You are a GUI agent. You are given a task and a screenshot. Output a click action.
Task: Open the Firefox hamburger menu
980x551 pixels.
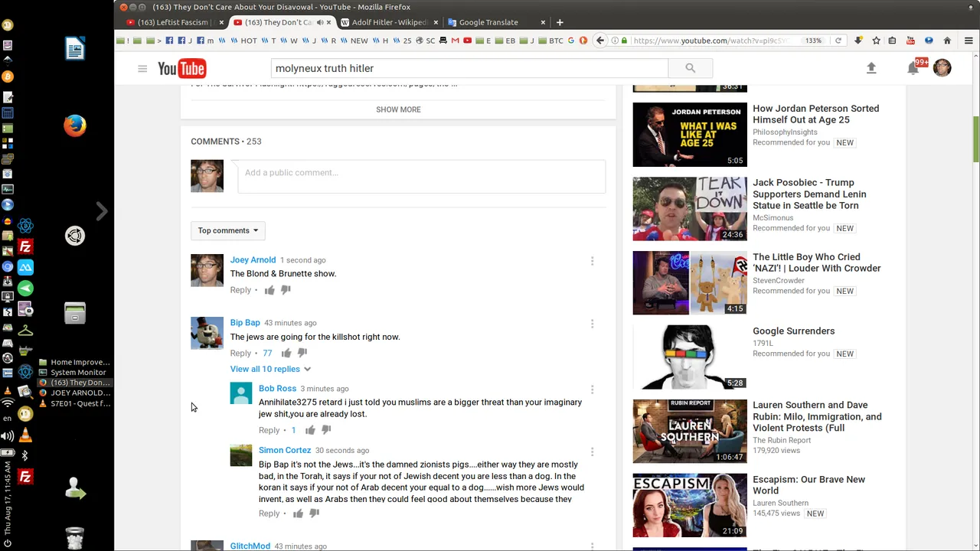point(969,41)
